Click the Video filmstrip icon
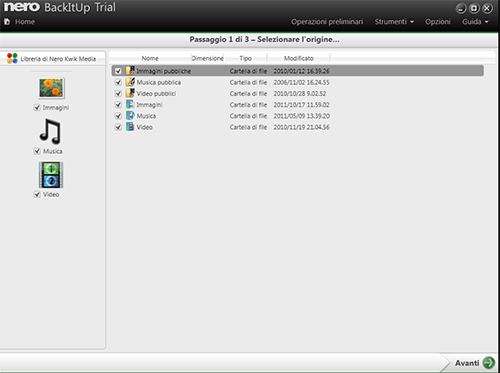Viewport: 500px width, 373px height. [x=51, y=175]
